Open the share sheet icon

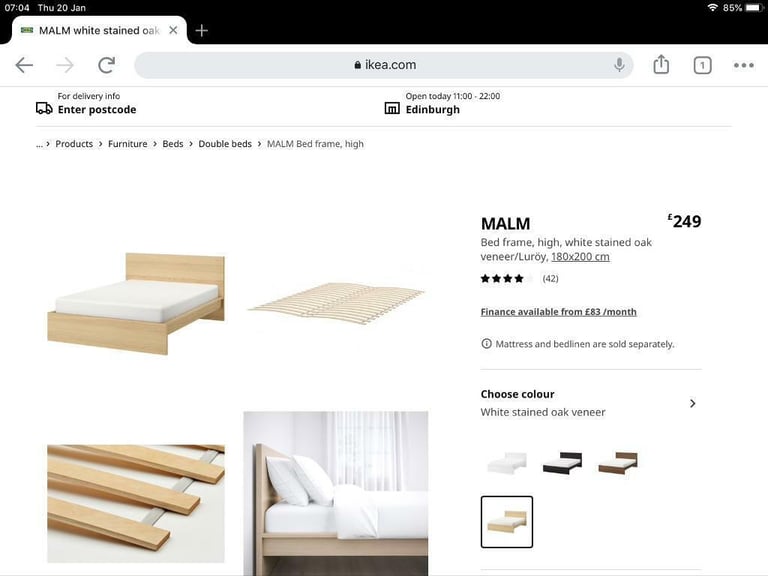pyautogui.click(x=661, y=64)
